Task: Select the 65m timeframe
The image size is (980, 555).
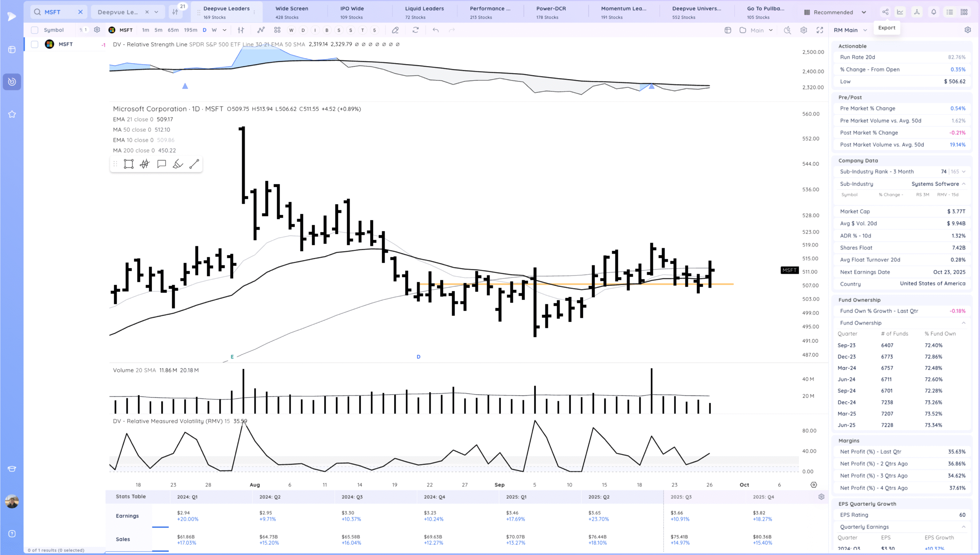Action: coord(173,30)
